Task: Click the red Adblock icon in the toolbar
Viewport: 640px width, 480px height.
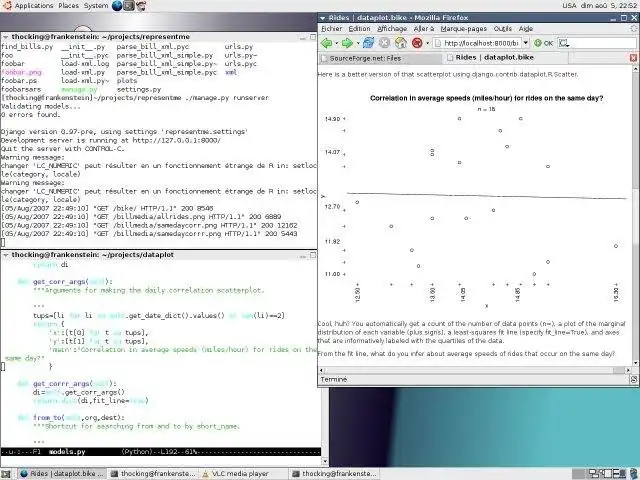Action: pyautogui.click(x=417, y=43)
